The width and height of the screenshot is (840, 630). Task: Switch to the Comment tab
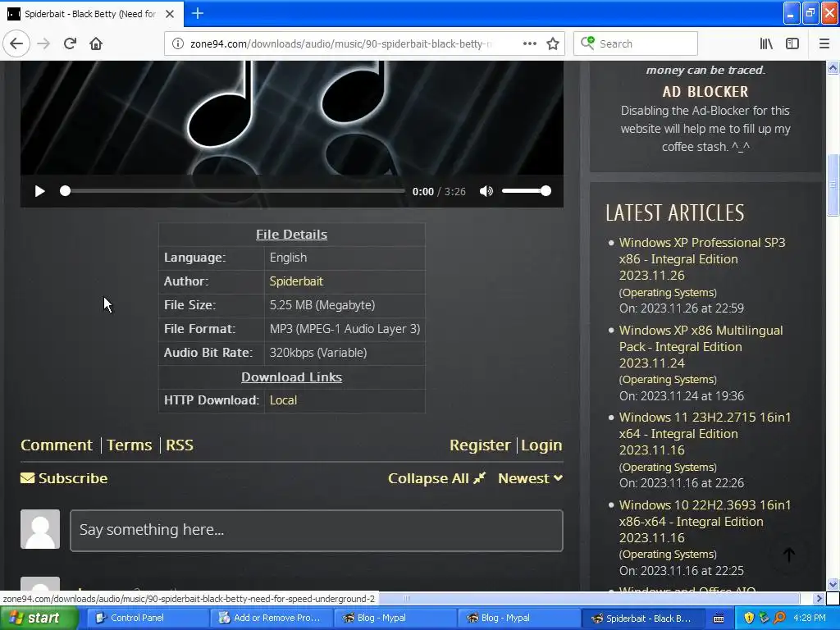[x=57, y=445]
